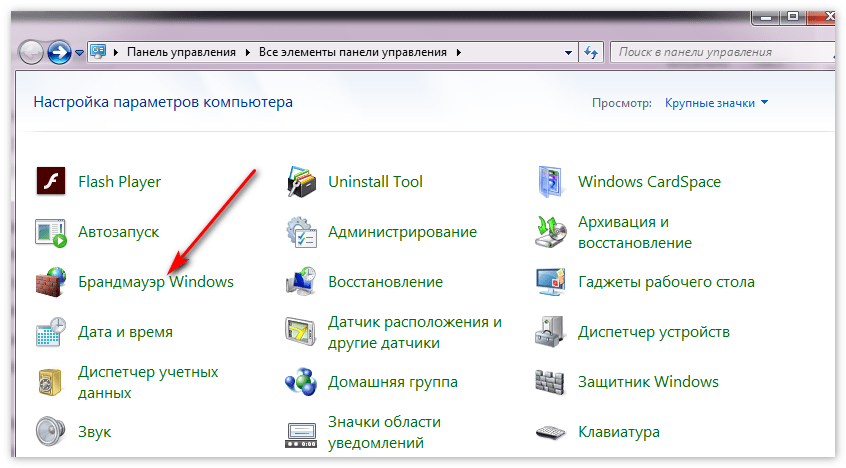This screenshot has height=468, width=846.
Task: Open the Звук link
Action: (94, 432)
